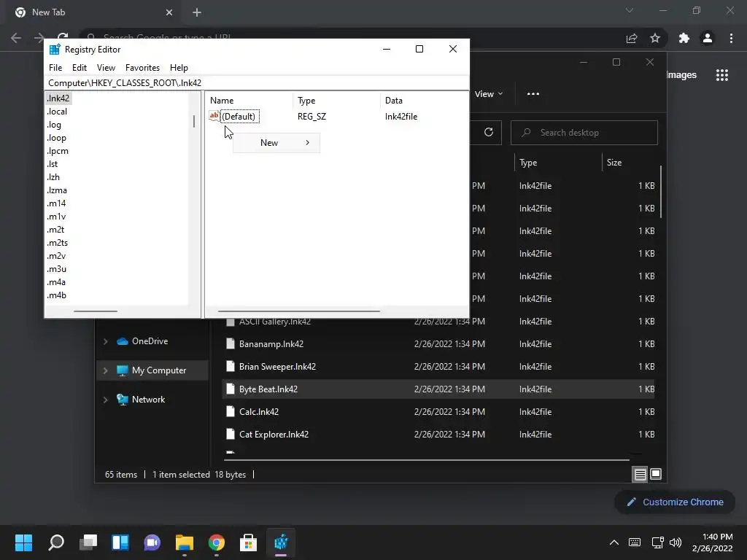Select the .lzma registry key
This screenshot has width=747, height=560.
point(57,190)
